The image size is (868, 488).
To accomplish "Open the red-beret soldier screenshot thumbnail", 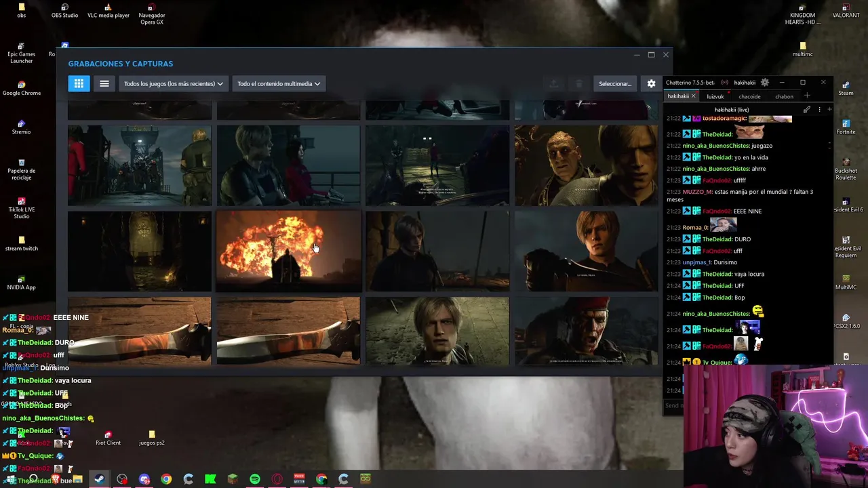I will click(586, 331).
